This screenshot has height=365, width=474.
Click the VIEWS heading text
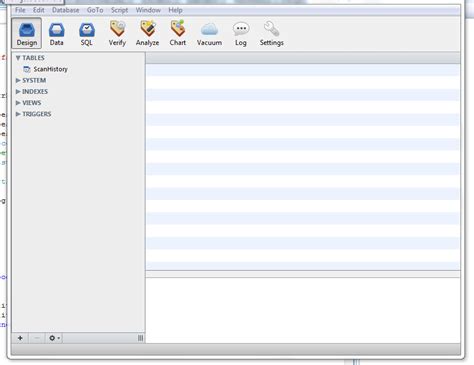pos(32,103)
